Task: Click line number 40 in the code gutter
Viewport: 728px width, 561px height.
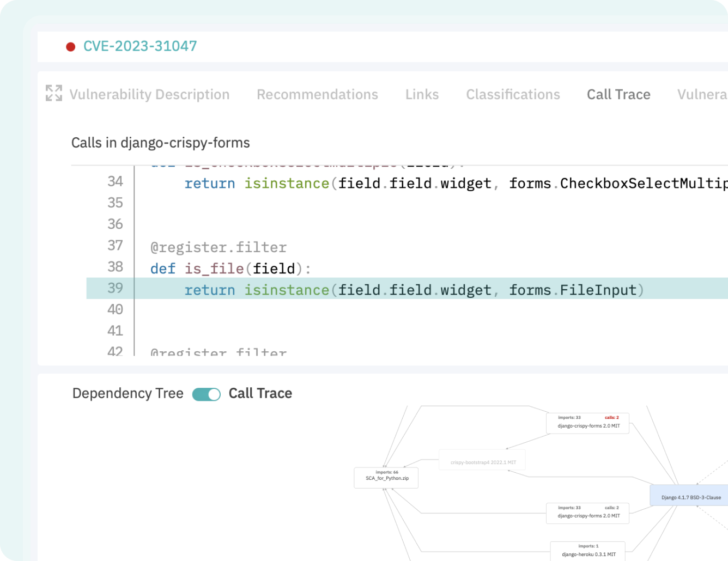Action: [x=115, y=309]
